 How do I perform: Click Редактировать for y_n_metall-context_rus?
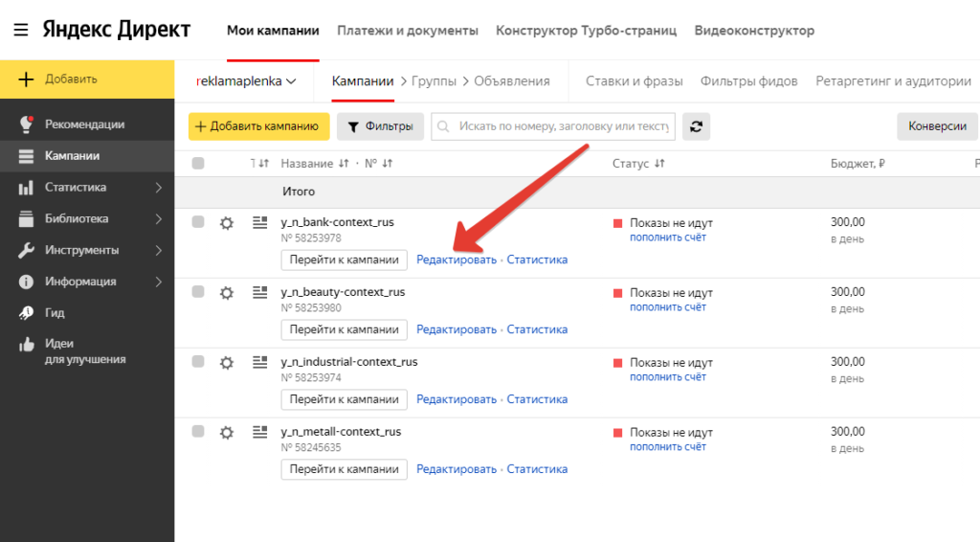tap(457, 469)
